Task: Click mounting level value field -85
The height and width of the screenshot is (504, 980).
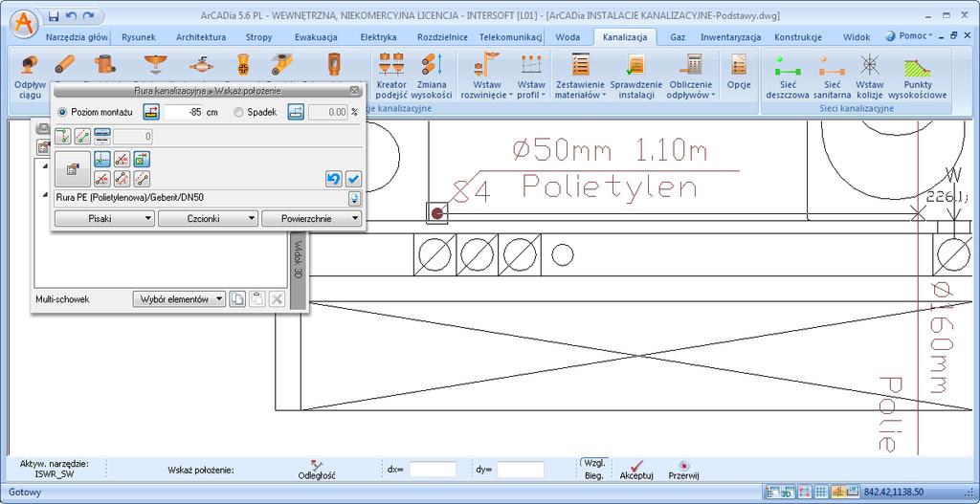Action: (184, 113)
